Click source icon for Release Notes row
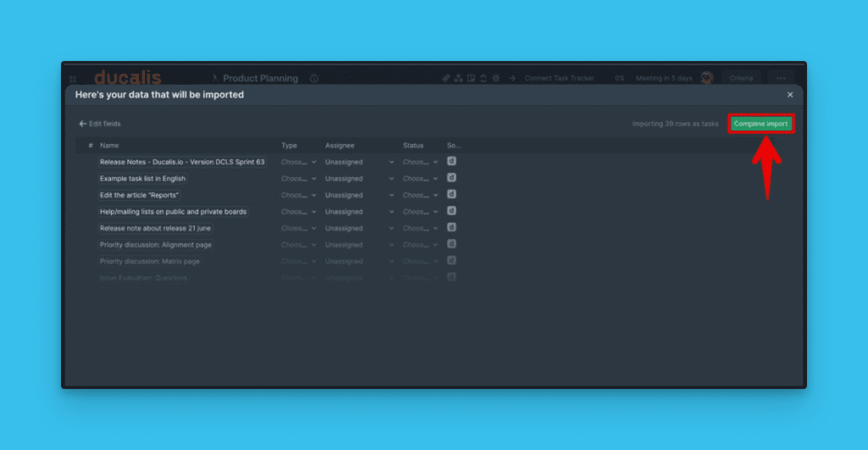 pyautogui.click(x=452, y=161)
